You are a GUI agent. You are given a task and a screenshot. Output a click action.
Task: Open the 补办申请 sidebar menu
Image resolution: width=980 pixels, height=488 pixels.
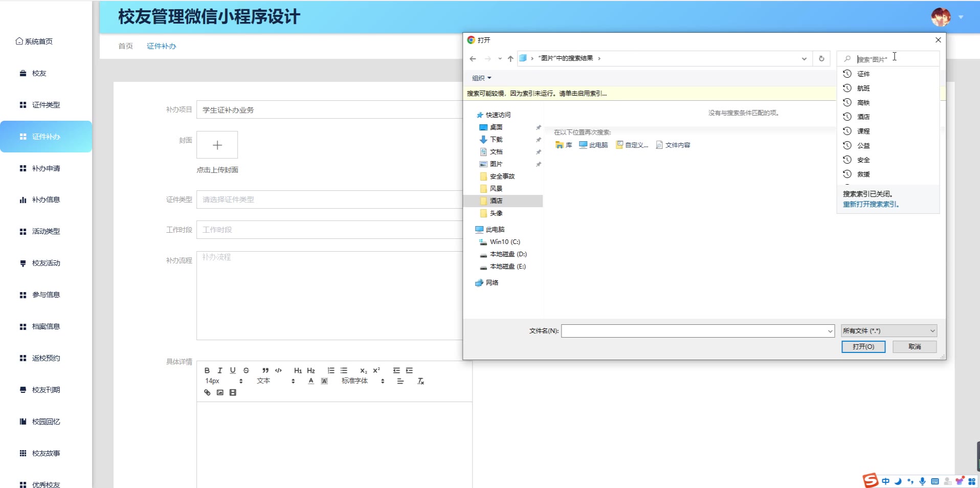pos(46,168)
